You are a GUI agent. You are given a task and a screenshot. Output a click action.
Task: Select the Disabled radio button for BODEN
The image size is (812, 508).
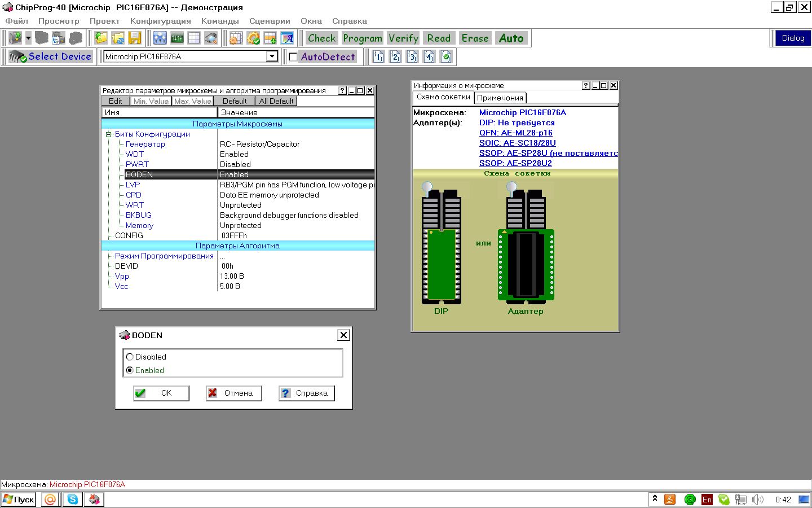pos(130,357)
